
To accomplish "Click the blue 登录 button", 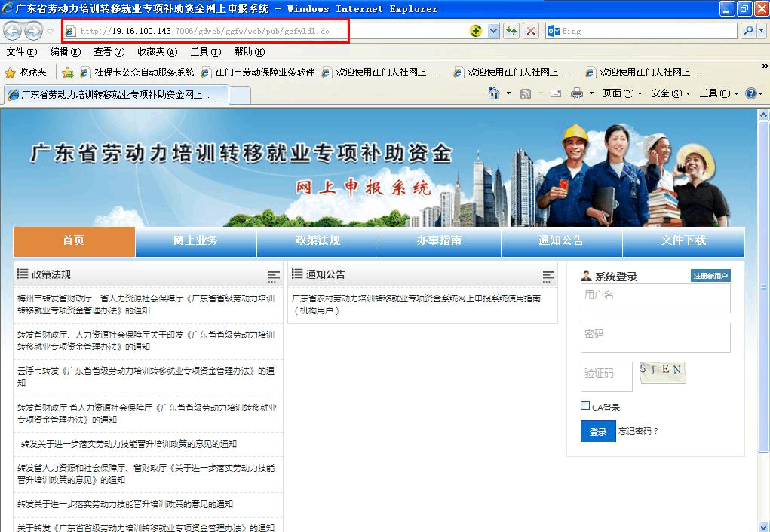I will pos(598,432).
